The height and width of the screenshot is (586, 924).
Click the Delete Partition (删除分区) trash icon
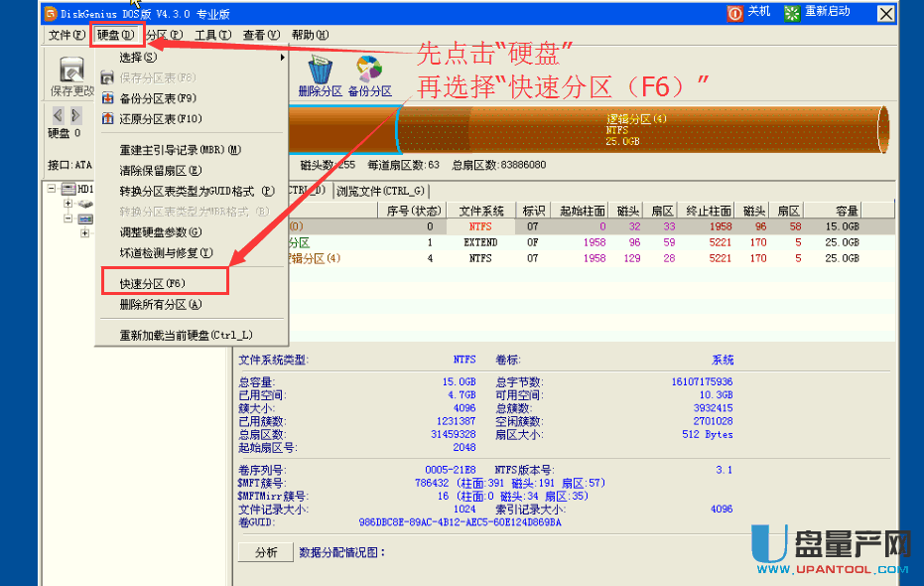pos(320,71)
